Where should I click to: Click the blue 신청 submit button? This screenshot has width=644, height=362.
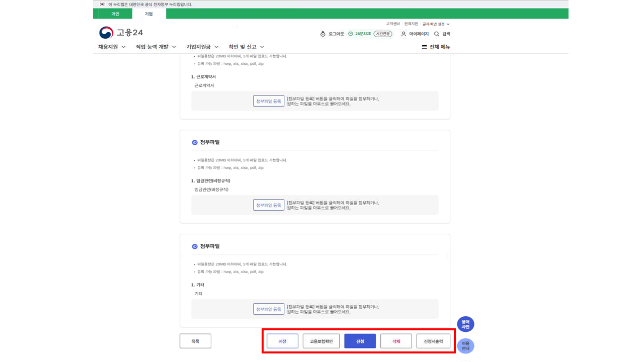pos(360,341)
